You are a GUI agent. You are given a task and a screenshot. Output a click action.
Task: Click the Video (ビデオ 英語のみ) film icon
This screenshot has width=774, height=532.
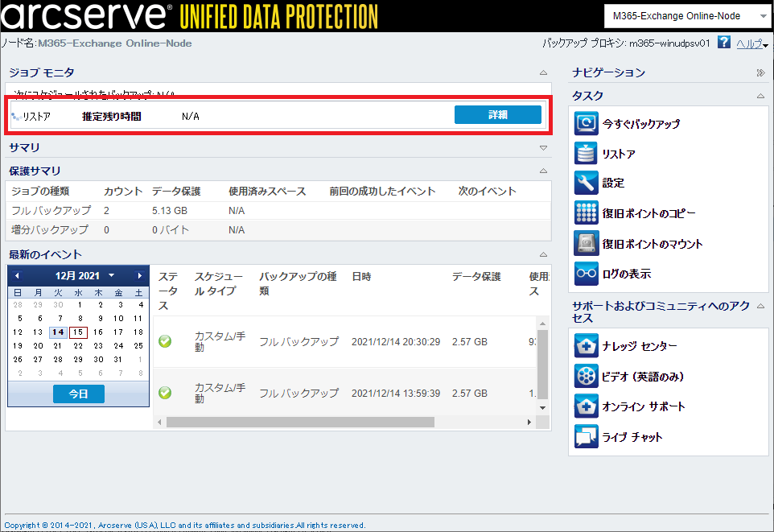586,377
